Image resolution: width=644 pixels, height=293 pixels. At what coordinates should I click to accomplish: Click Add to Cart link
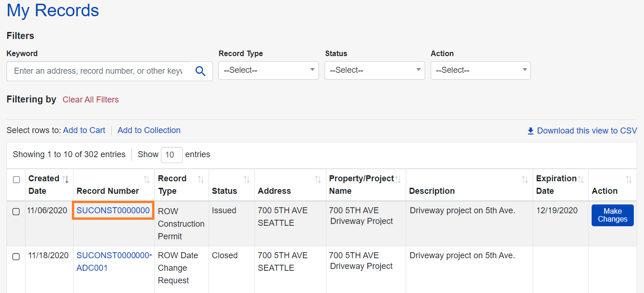[84, 130]
